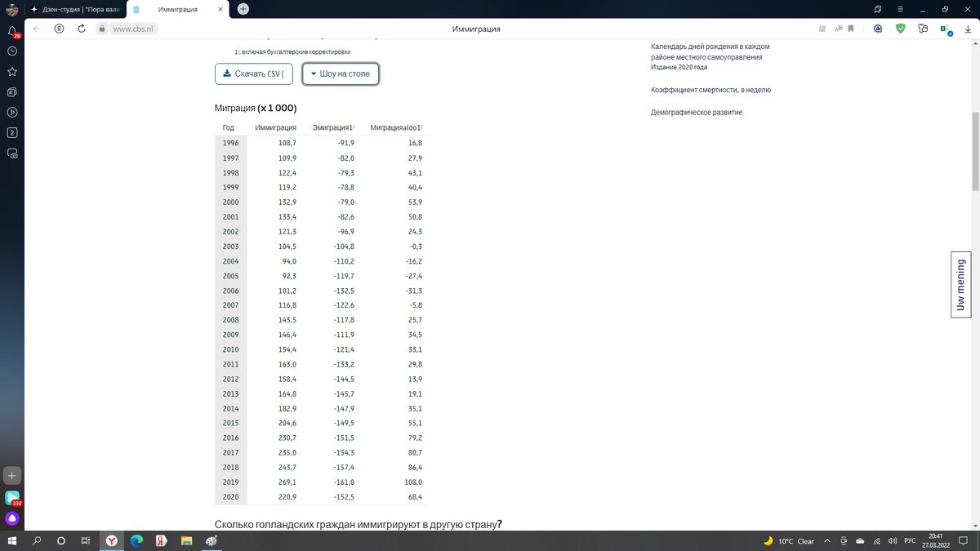Viewport: 980px width, 551px height.
Task: Open Yandex home button in toolbar
Action: (x=60, y=28)
